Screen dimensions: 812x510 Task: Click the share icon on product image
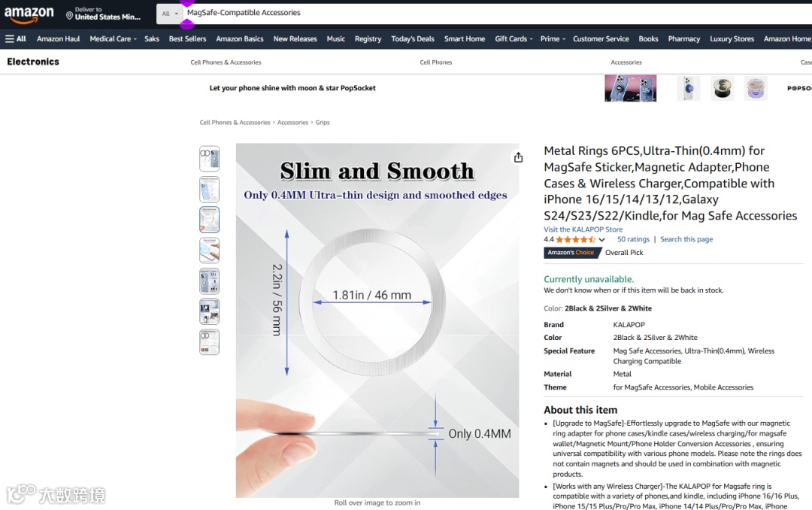coord(518,157)
